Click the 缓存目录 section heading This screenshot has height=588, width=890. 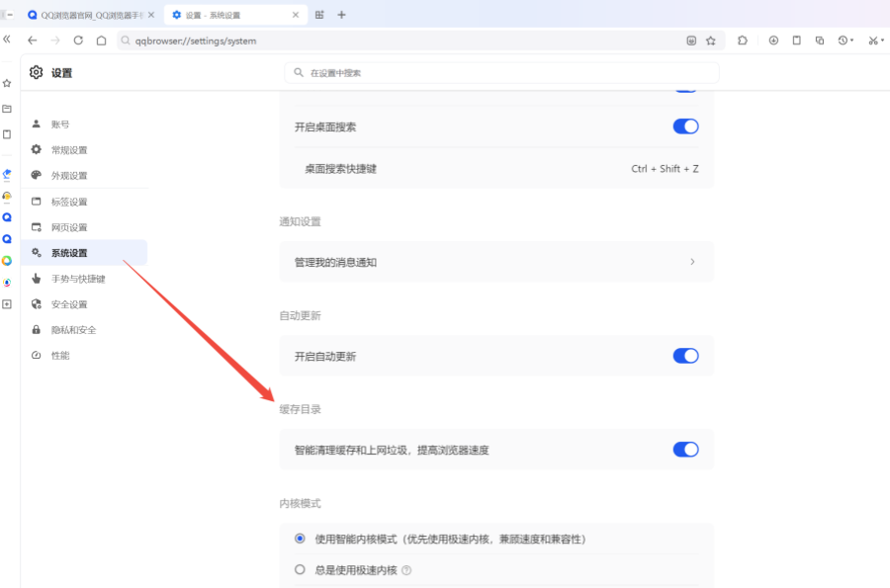[x=301, y=409]
